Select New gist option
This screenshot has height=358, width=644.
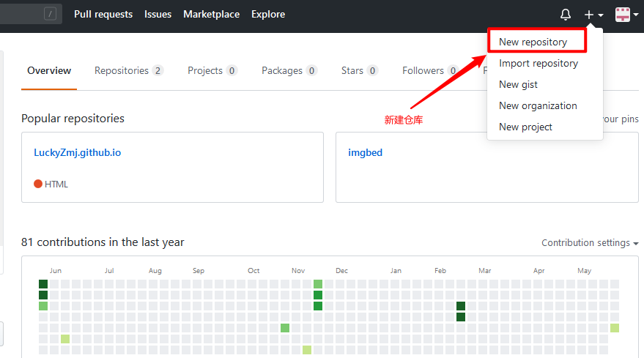[519, 84]
